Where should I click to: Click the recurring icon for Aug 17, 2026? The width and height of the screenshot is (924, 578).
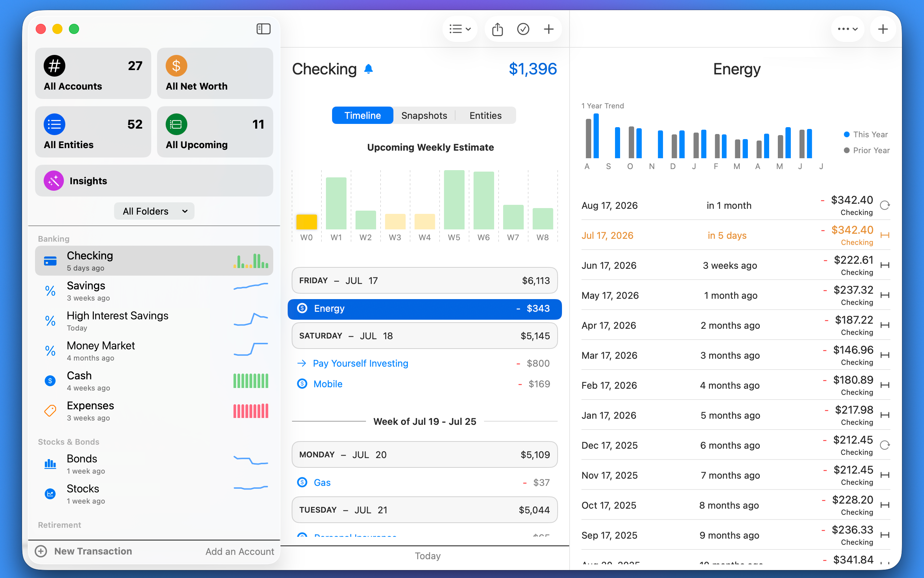pyautogui.click(x=885, y=205)
